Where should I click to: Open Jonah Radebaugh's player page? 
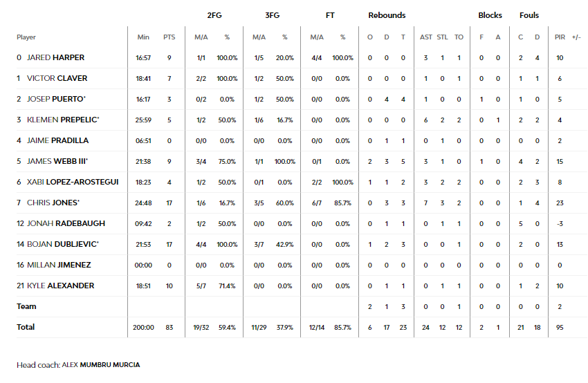pos(66,223)
